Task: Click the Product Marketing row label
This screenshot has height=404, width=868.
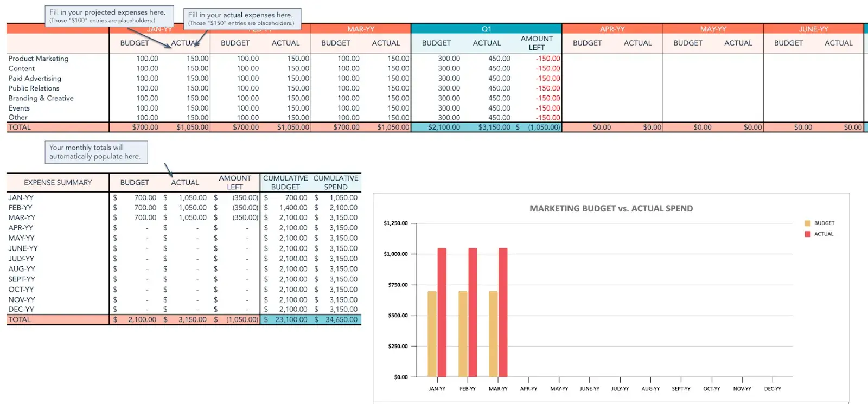Action: pyautogui.click(x=39, y=59)
